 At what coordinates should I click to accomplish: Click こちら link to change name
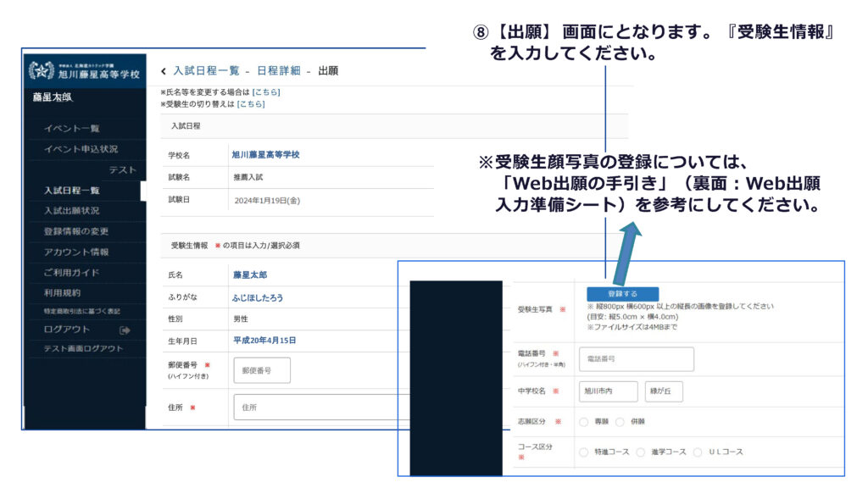point(266,91)
